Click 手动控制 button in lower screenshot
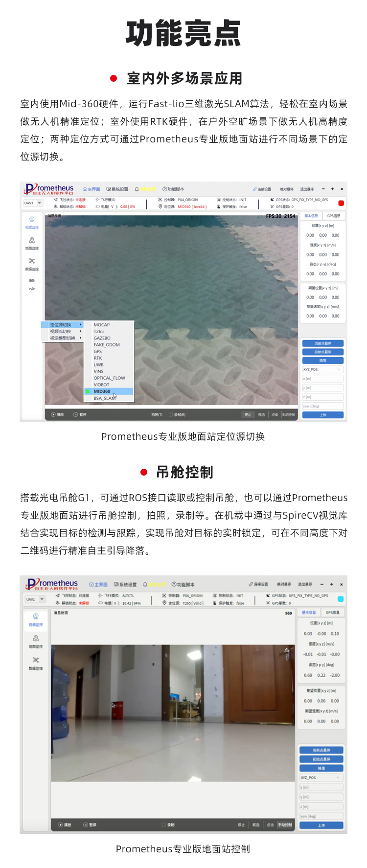 [285, 824]
